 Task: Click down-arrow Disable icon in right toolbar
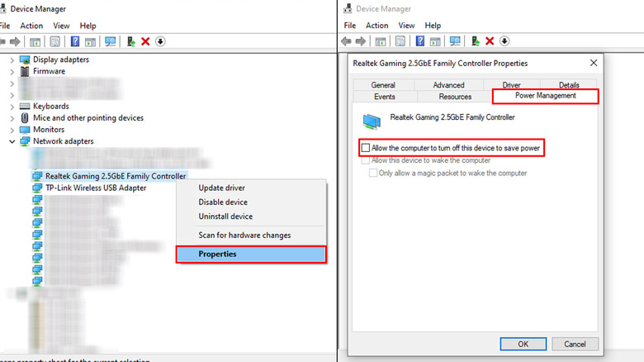coord(504,41)
